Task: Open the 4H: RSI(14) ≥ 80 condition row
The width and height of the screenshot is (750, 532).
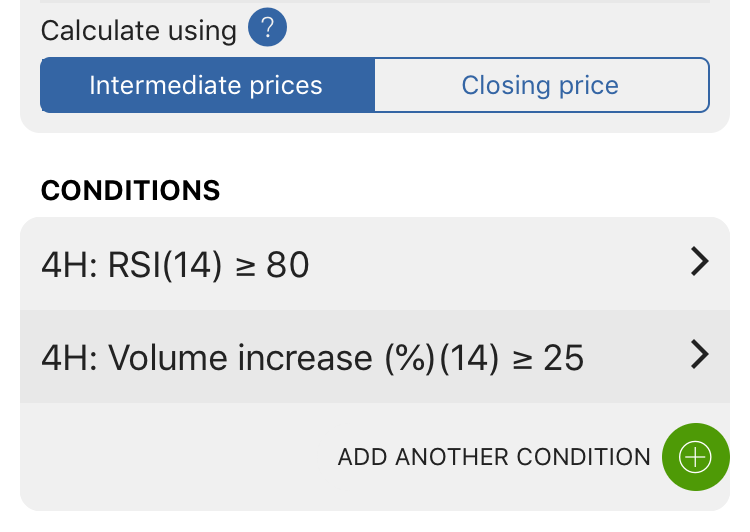Action: coord(375,264)
